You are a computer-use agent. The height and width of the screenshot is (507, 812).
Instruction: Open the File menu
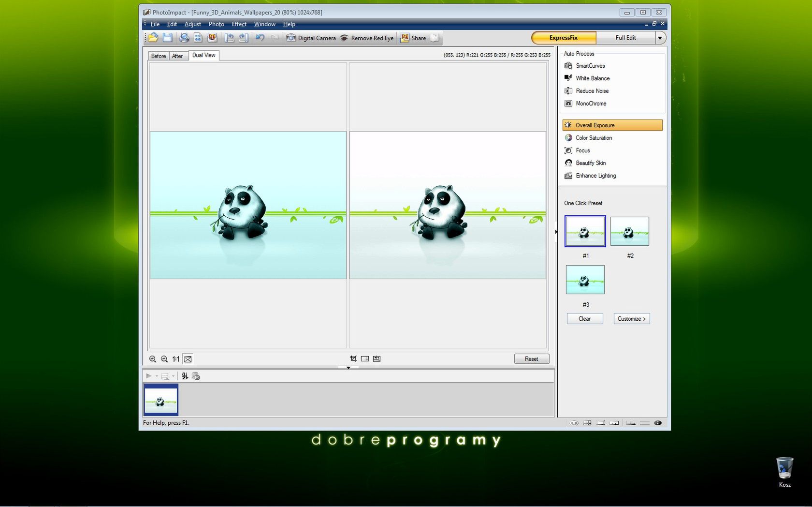pos(155,24)
